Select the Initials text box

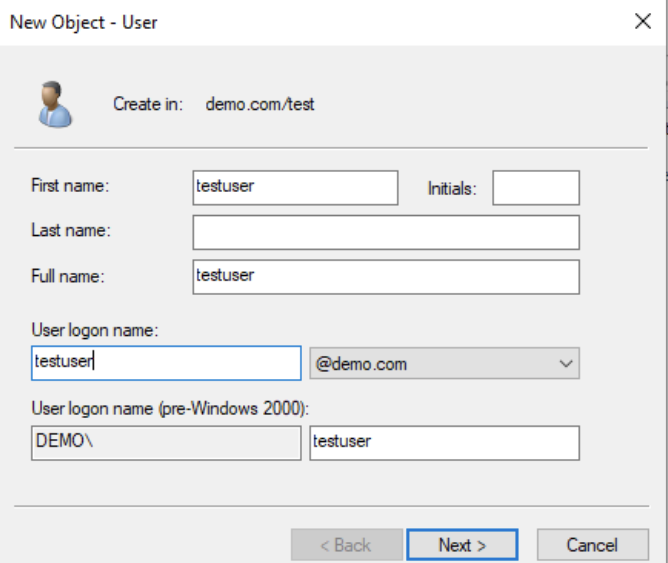click(x=536, y=188)
